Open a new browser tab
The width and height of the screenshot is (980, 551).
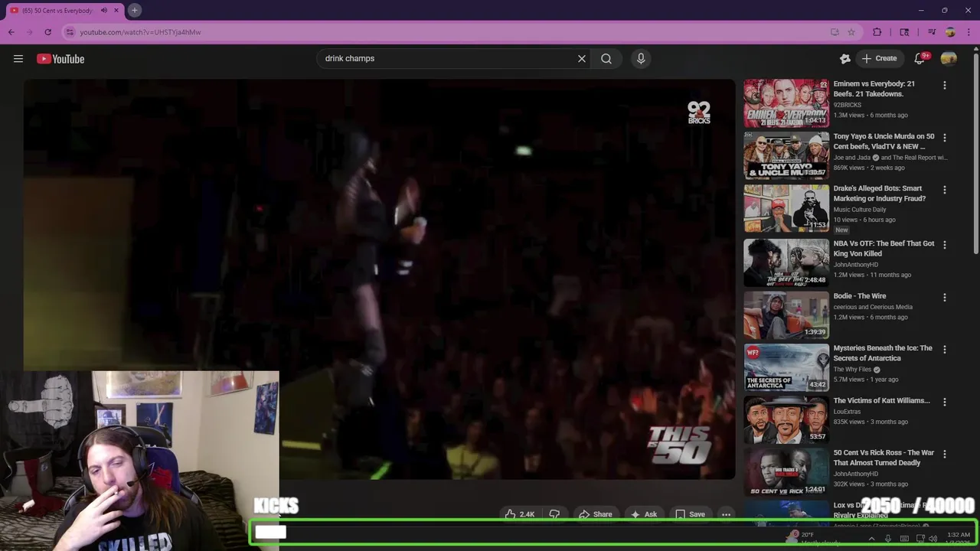coord(134,10)
